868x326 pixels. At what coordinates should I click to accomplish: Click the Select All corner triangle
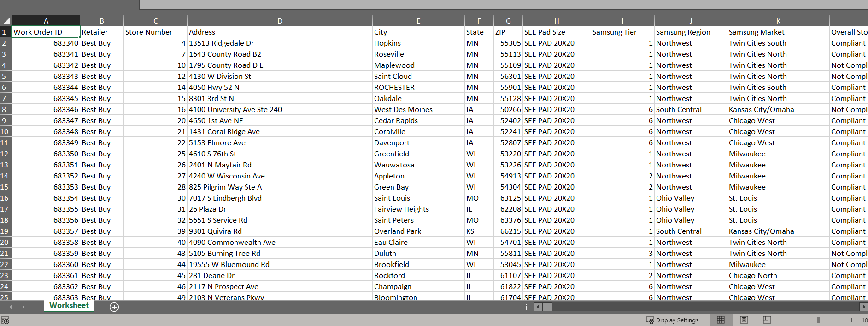(x=6, y=21)
